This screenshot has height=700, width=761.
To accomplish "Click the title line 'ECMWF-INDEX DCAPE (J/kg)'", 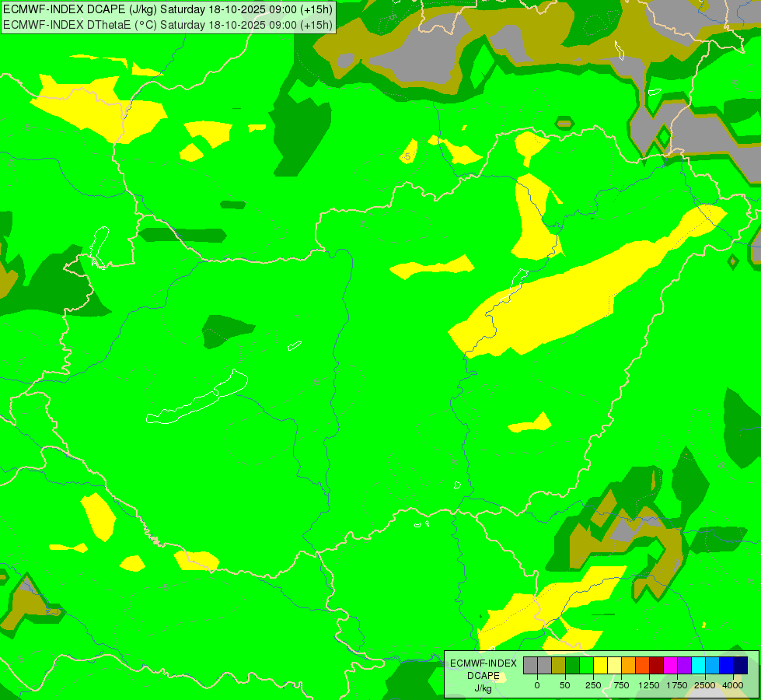I will coord(80,9).
